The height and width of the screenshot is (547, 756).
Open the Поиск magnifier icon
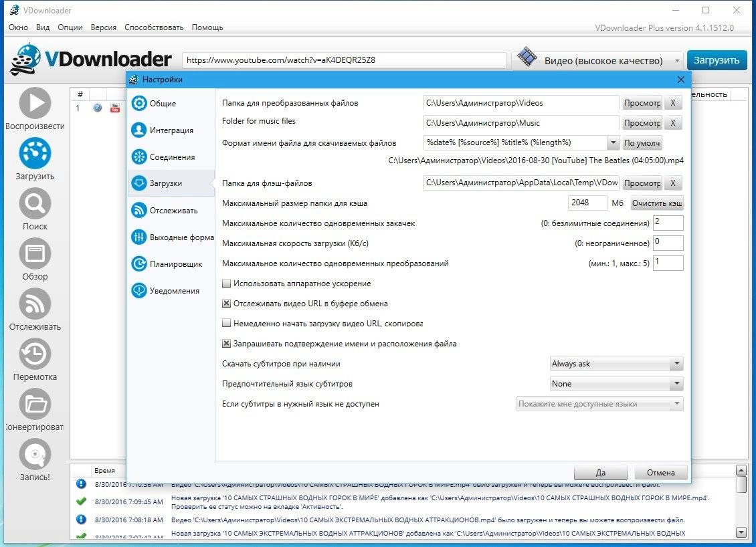coord(35,203)
